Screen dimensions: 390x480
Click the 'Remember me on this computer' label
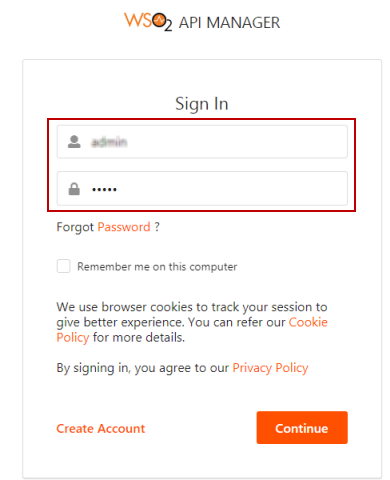click(157, 267)
